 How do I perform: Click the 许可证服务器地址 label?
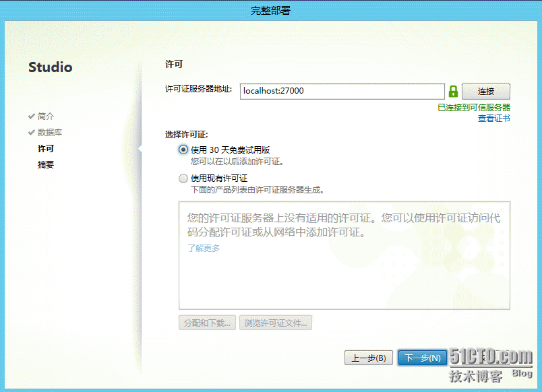coord(198,89)
